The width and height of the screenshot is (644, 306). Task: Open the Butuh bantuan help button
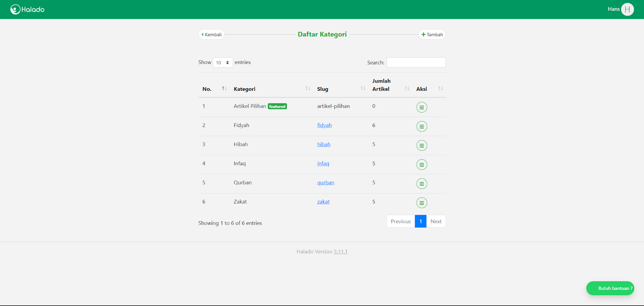point(610,288)
